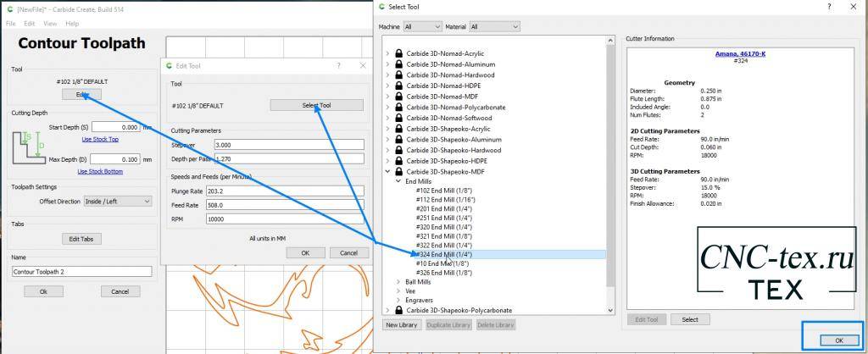Click lock icon next to Carbide 3D-Shapeoko-MDF

tap(398, 171)
